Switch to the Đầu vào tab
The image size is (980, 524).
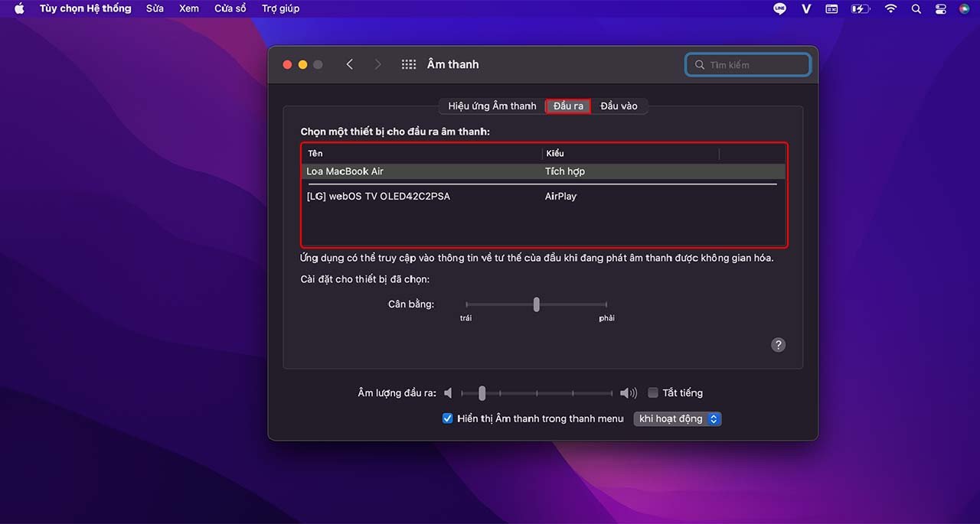pos(619,106)
